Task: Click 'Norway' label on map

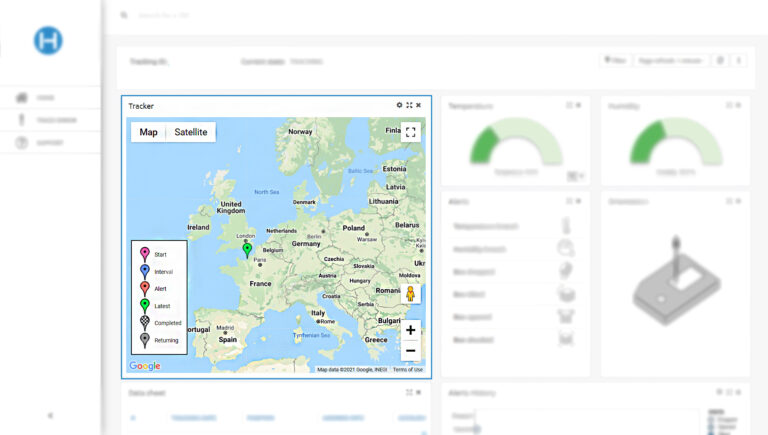Action: (x=300, y=131)
